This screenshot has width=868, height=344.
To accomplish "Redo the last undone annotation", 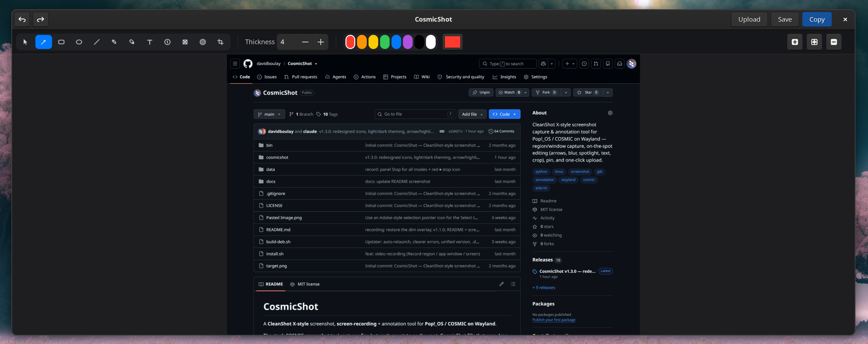I will click(x=41, y=19).
